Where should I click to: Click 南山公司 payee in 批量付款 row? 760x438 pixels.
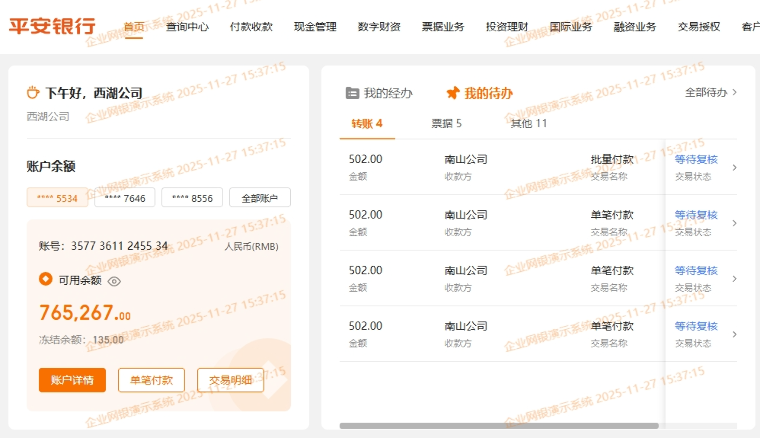tap(466, 159)
